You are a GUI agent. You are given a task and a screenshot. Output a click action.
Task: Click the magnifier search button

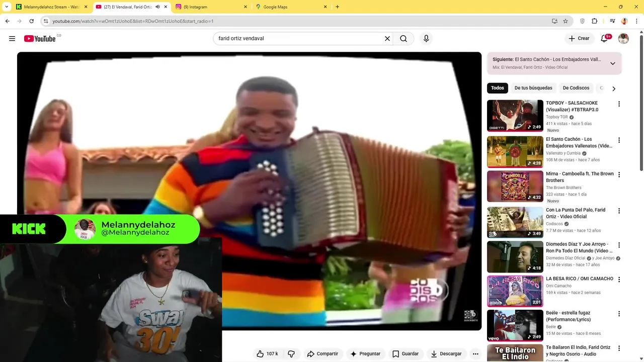(x=404, y=39)
